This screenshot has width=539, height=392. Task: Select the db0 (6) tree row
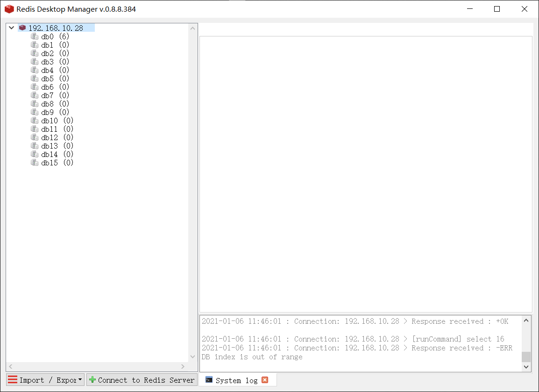(x=55, y=36)
